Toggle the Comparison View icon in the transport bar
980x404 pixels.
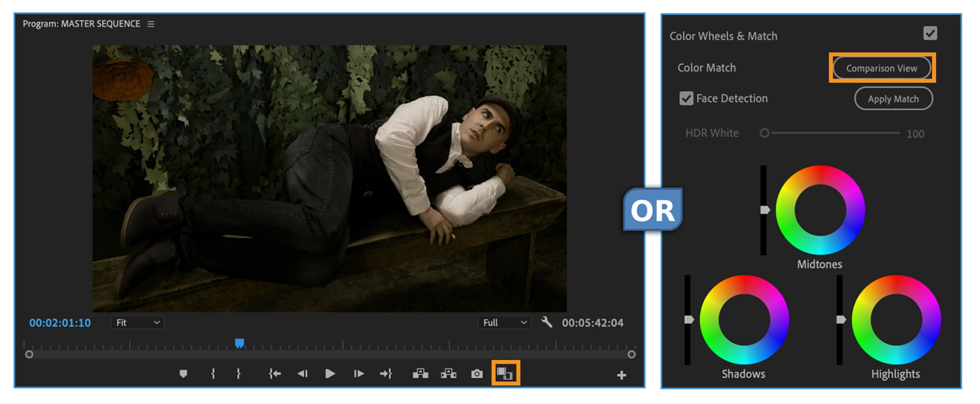pyautogui.click(x=505, y=374)
